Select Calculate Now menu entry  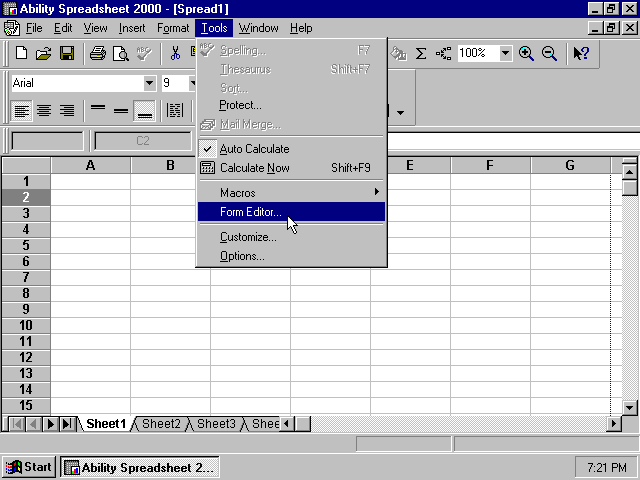[291, 168]
